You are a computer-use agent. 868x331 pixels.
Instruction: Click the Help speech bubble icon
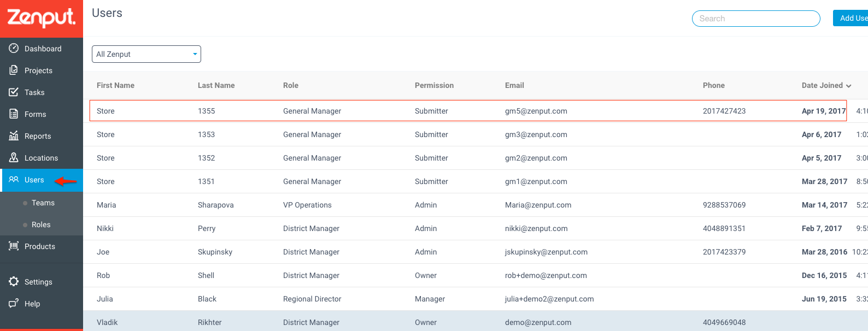14,303
